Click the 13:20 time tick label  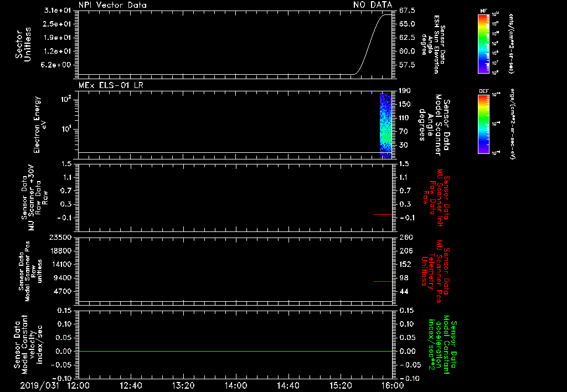point(183,385)
